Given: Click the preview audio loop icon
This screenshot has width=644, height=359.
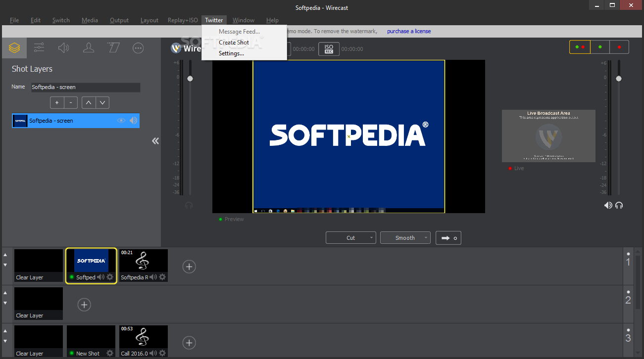Looking at the screenshot, I should coord(189,205).
